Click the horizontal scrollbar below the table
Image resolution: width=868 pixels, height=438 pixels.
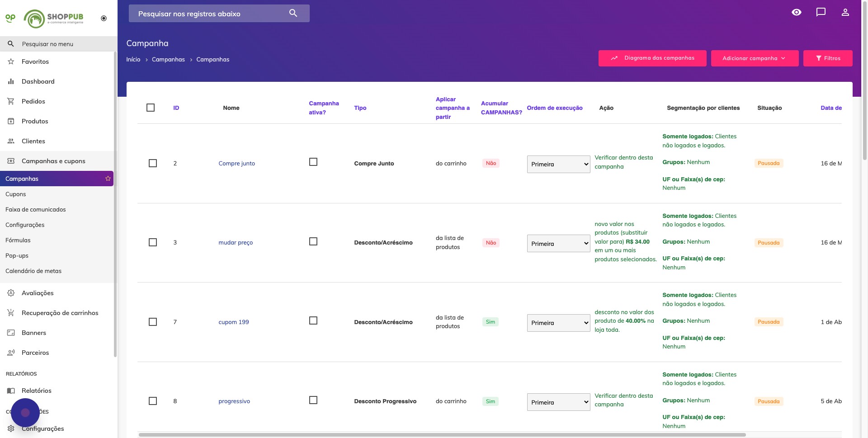[x=442, y=435]
